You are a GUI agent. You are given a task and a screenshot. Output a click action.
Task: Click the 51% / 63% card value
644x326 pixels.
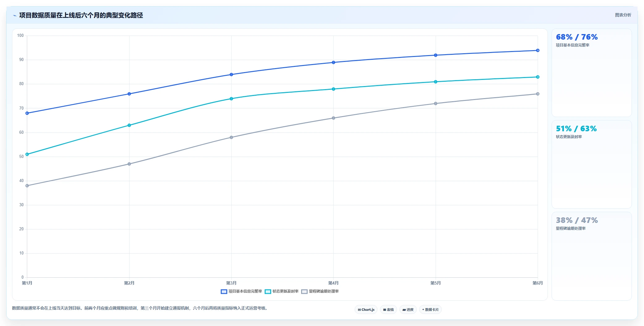pyautogui.click(x=576, y=129)
